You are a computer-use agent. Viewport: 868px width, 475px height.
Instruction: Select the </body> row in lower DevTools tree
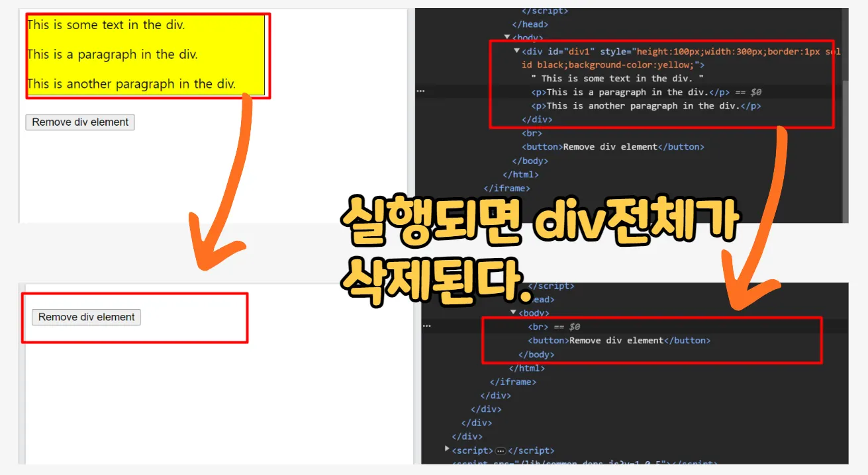[536, 355]
